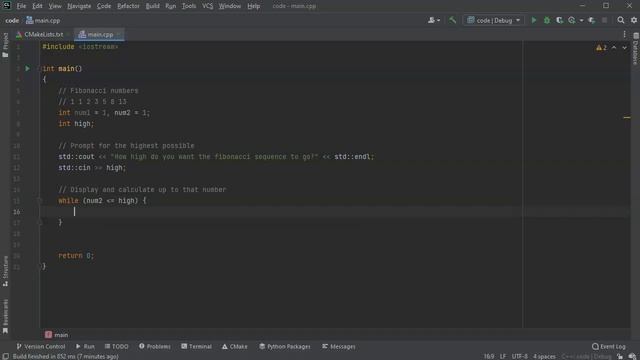Click the Build hammer icon
Screen dimensions: 640x360
tap(452, 20)
